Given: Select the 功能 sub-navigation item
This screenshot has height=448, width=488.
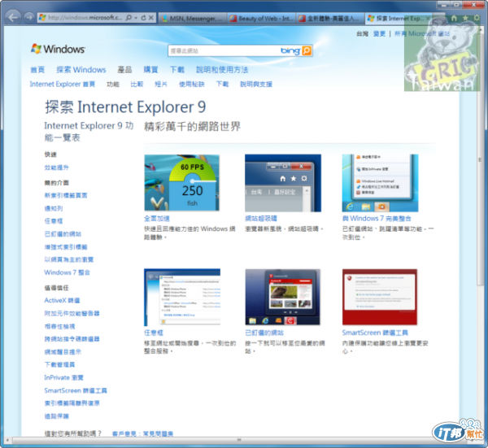Looking at the screenshot, I should 113,84.
